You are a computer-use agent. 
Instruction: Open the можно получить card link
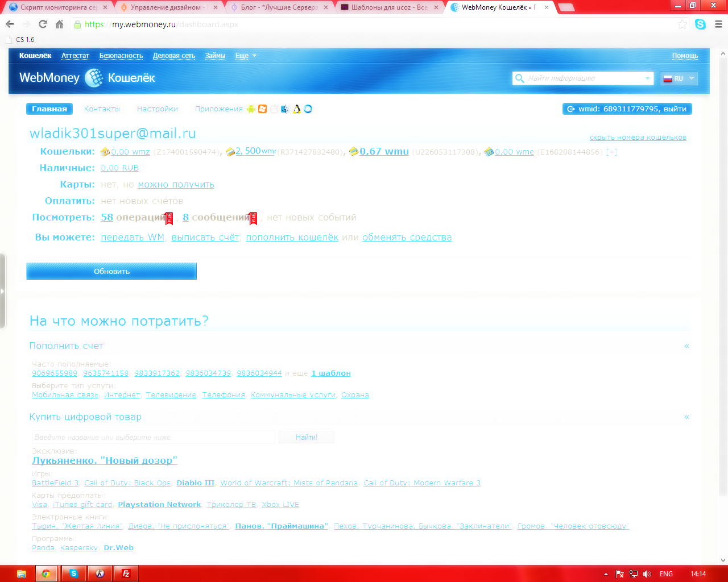pos(176,185)
